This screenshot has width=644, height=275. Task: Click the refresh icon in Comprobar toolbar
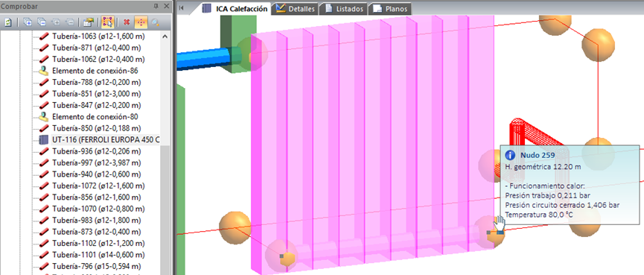8,22
